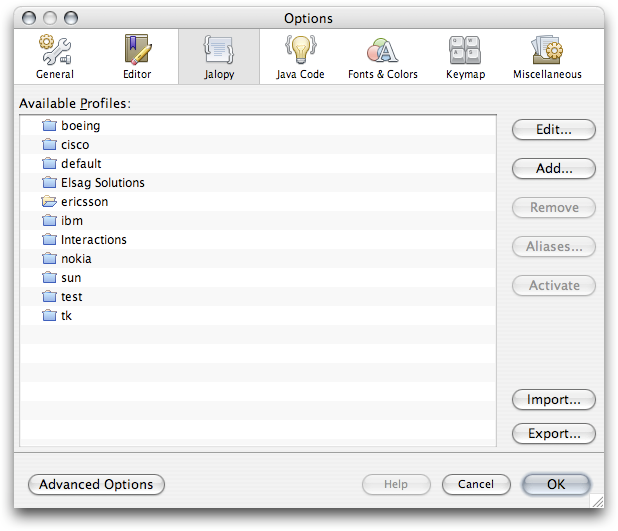
Task: Select the "Interactions" profile name
Action: pos(94,240)
